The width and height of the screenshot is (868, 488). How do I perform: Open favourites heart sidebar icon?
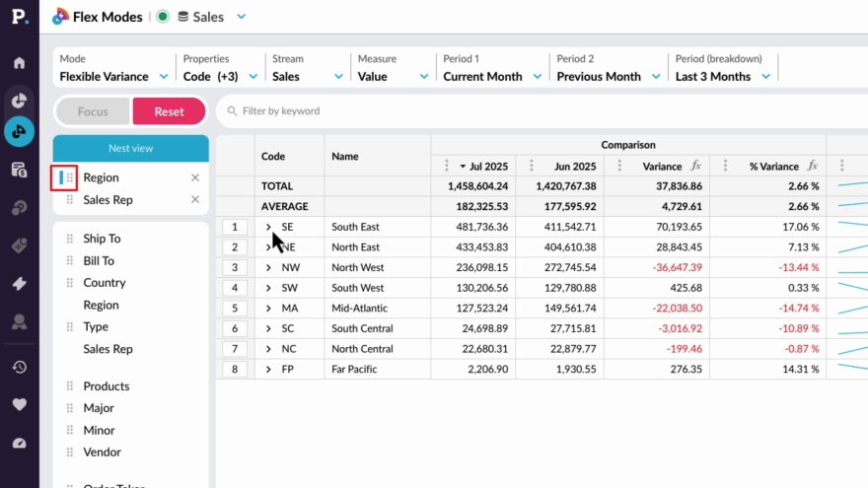(20, 404)
